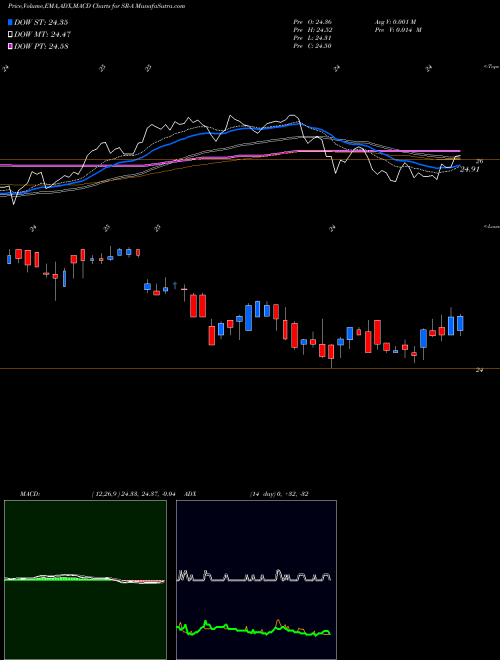Viewport: 500px width, 660px height.
Task: Click the white DOW MT legend swatch
Action: coord(10,35)
